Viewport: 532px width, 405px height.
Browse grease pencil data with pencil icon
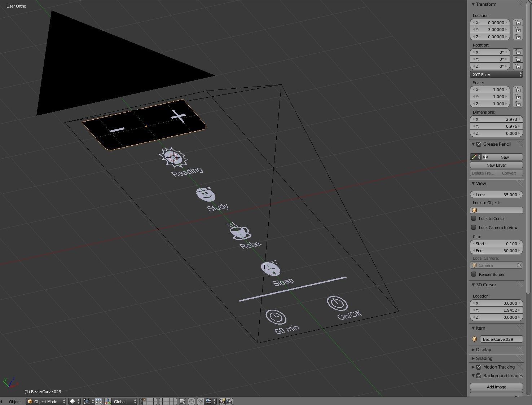click(x=476, y=157)
